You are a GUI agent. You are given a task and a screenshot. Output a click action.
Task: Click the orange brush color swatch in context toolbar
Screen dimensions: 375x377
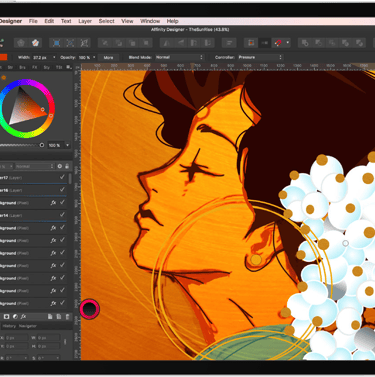coord(3,57)
